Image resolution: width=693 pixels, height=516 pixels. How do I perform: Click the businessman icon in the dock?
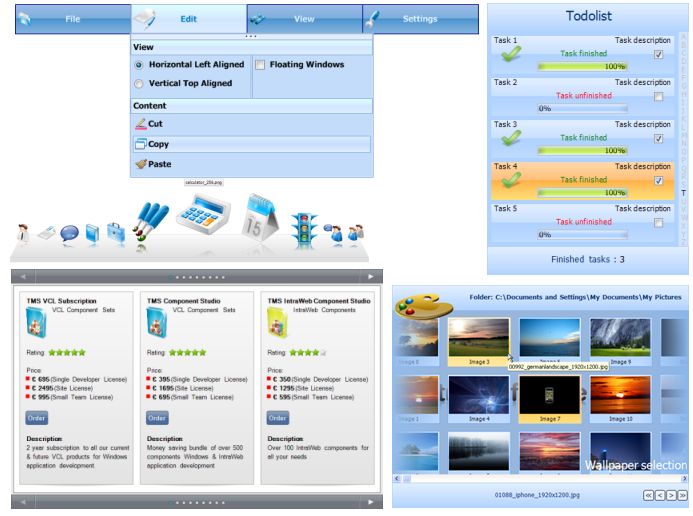click(23, 237)
